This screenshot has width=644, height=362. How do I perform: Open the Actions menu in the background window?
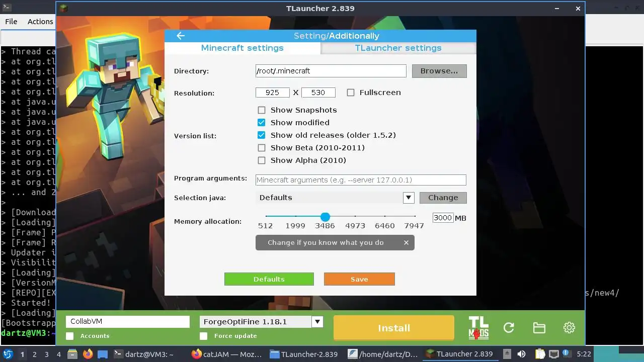click(40, 22)
